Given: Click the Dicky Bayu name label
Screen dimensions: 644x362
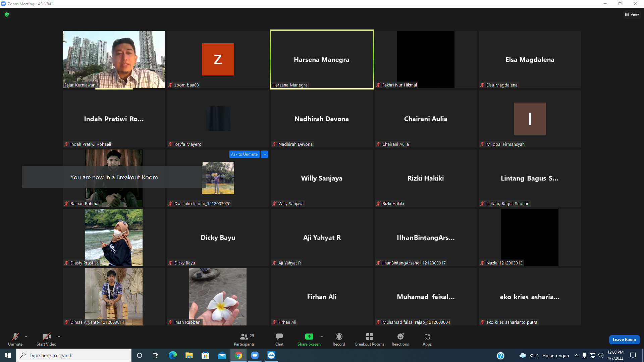Looking at the screenshot, I should (184, 263).
